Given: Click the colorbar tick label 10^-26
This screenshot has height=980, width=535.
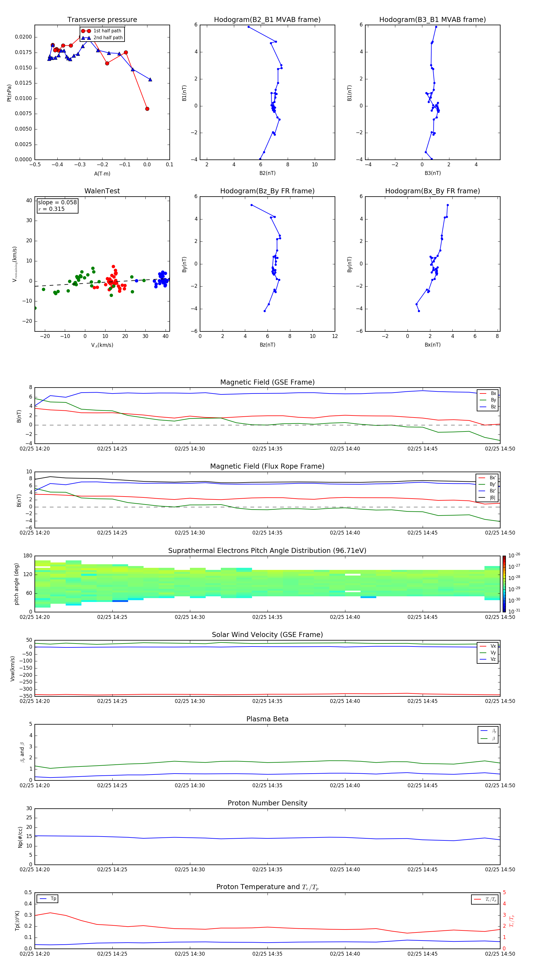Looking at the screenshot, I should coord(514,555).
